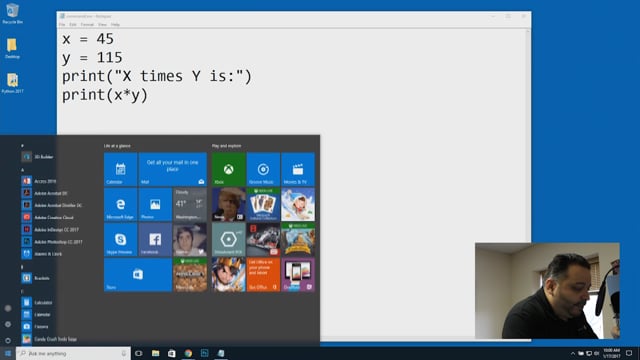Launch Adobe Photoshop CC 2017
Screen dimensions: 640x360
57,242
